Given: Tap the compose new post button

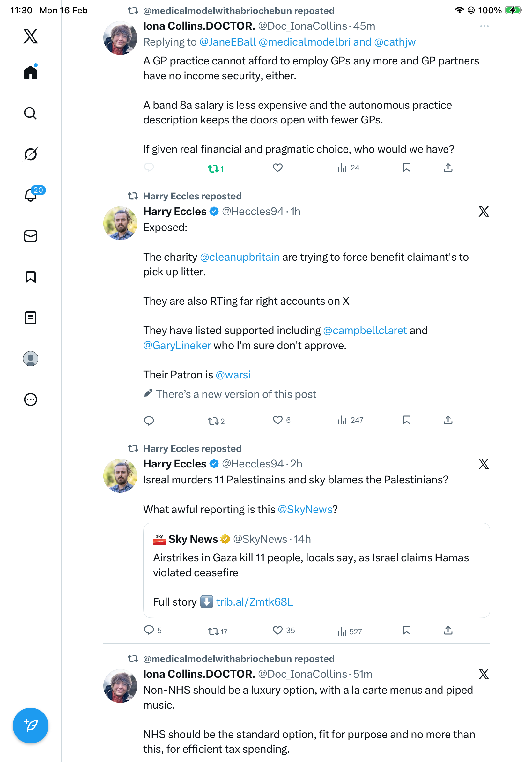Looking at the screenshot, I should pos(31,725).
